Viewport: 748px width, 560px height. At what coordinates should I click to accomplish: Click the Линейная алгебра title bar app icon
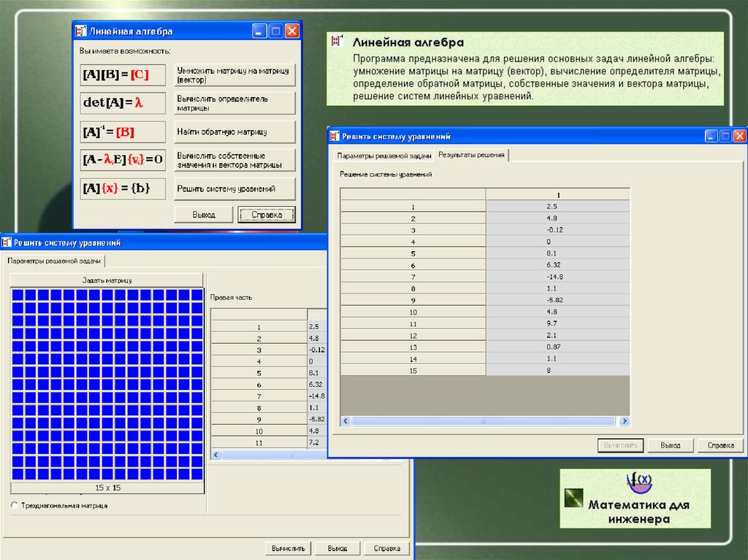(81, 31)
